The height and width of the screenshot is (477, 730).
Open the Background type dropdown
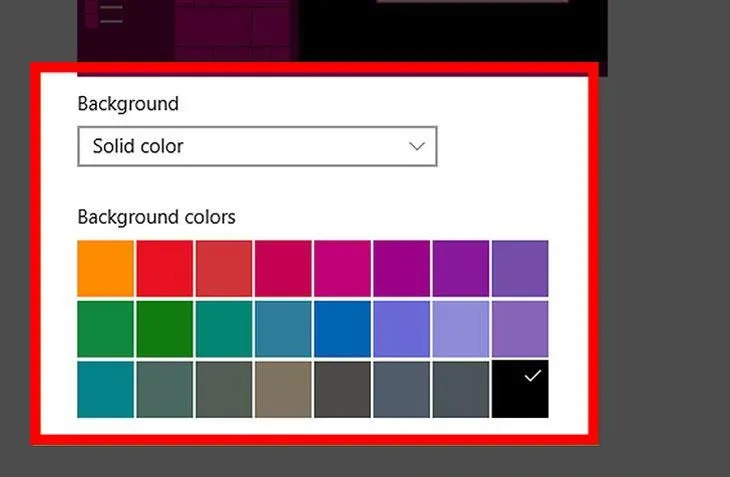(256, 146)
